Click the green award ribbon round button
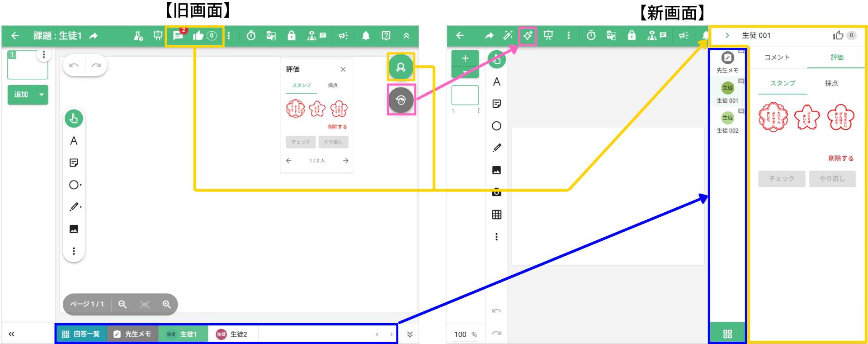 [401, 67]
